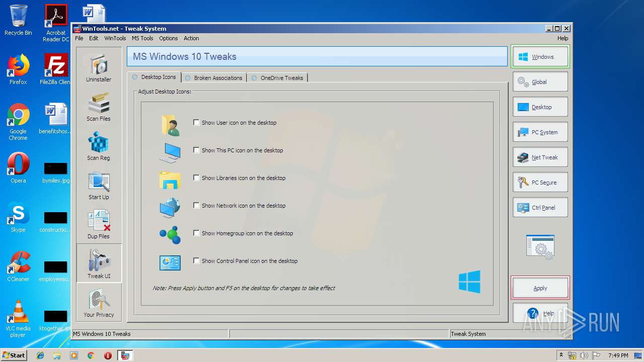The image size is (644, 362).
Task: Open the Help menu in menu bar
Action: point(562,38)
